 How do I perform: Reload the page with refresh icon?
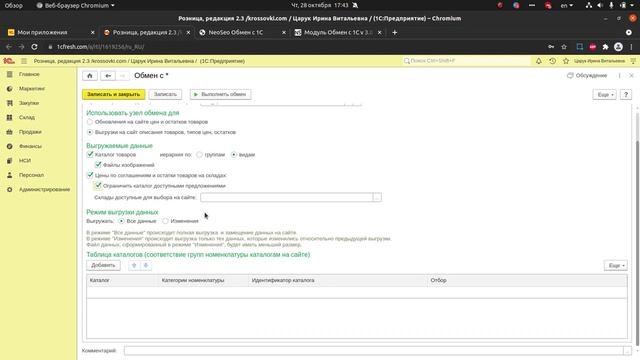(x=34, y=47)
